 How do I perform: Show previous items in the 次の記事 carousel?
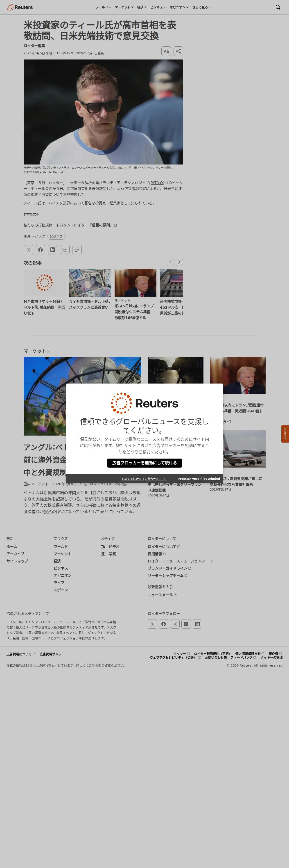(x=170, y=262)
